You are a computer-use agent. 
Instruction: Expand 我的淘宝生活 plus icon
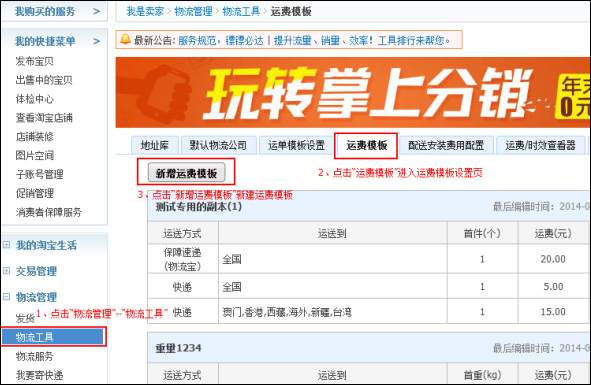pyautogui.click(x=6, y=245)
